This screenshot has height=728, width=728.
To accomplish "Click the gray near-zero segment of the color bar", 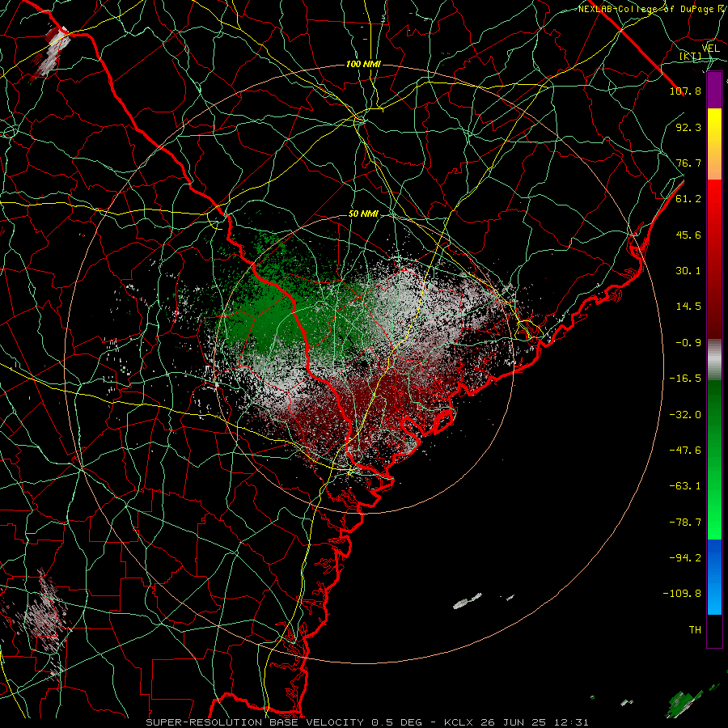I will [x=714, y=360].
